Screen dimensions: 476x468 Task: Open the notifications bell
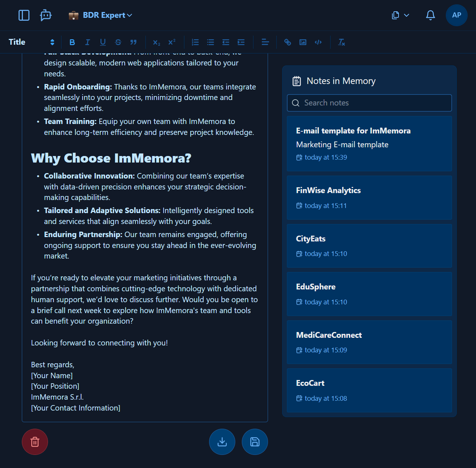[x=431, y=15]
